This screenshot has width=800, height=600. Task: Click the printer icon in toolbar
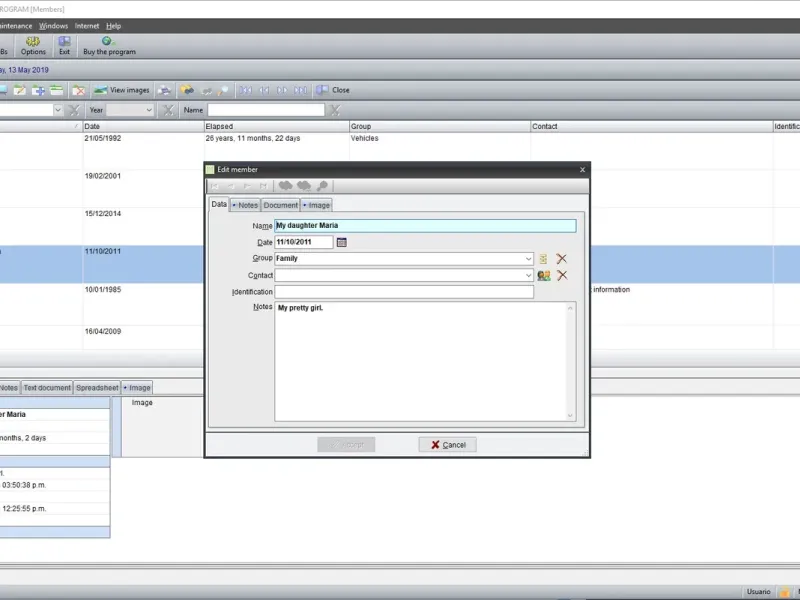[164, 90]
